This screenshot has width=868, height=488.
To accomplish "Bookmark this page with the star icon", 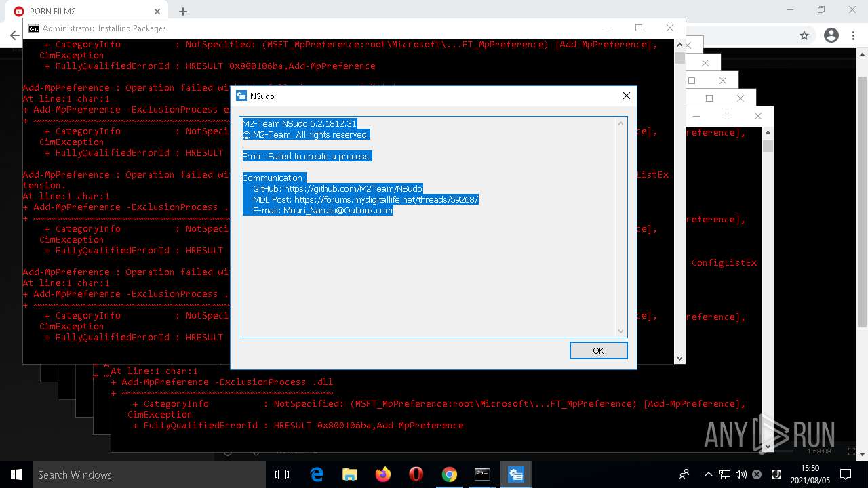I will (x=804, y=36).
